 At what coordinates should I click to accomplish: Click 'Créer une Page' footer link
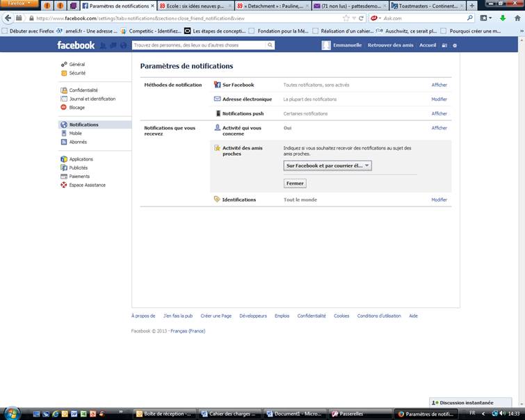coord(216,316)
